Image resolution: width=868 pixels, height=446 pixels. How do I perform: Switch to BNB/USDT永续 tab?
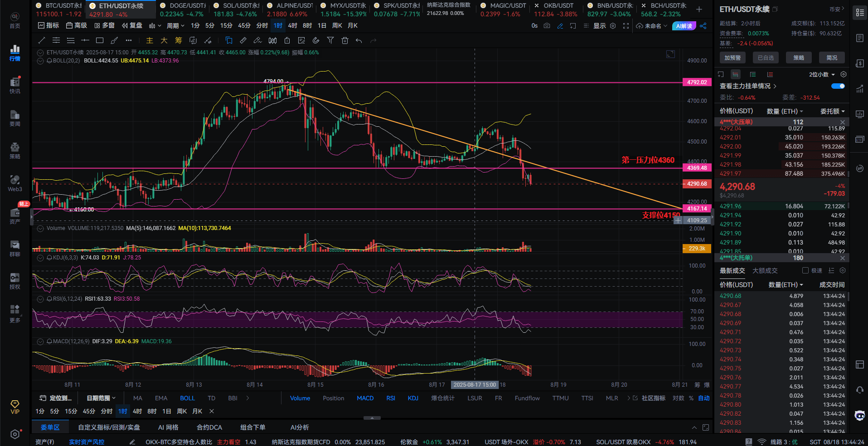tap(610, 10)
